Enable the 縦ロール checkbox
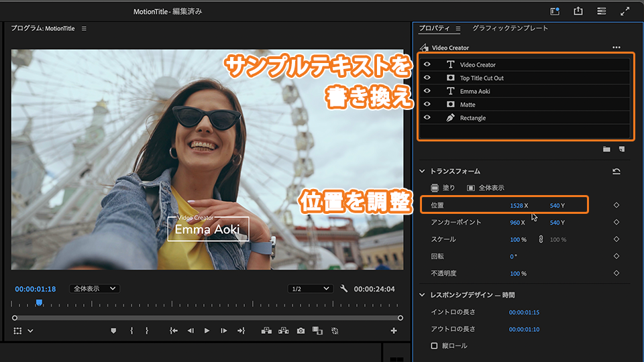 pyautogui.click(x=434, y=346)
